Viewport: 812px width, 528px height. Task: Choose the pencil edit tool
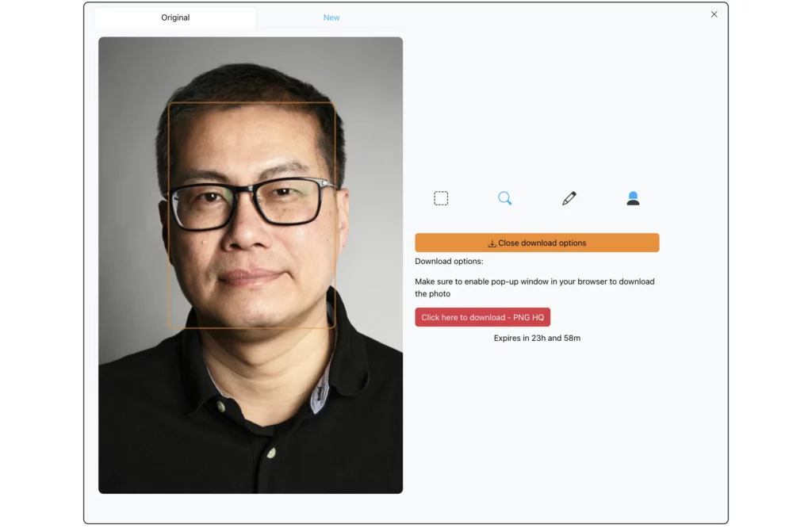pos(569,198)
